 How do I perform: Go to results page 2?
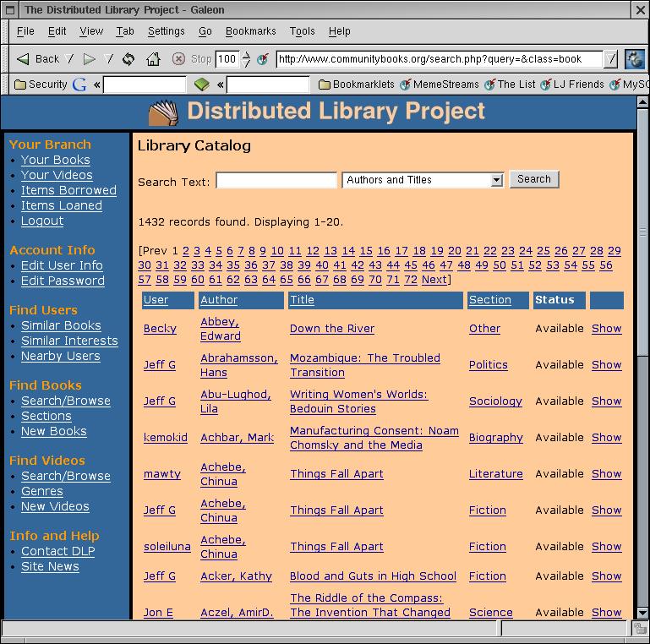click(x=186, y=251)
